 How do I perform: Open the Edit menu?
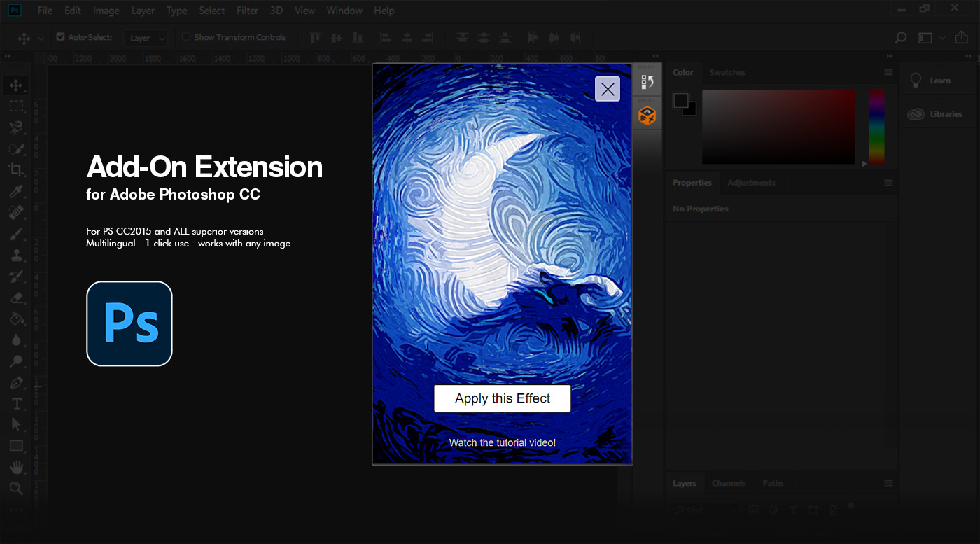tap(73, 11)
